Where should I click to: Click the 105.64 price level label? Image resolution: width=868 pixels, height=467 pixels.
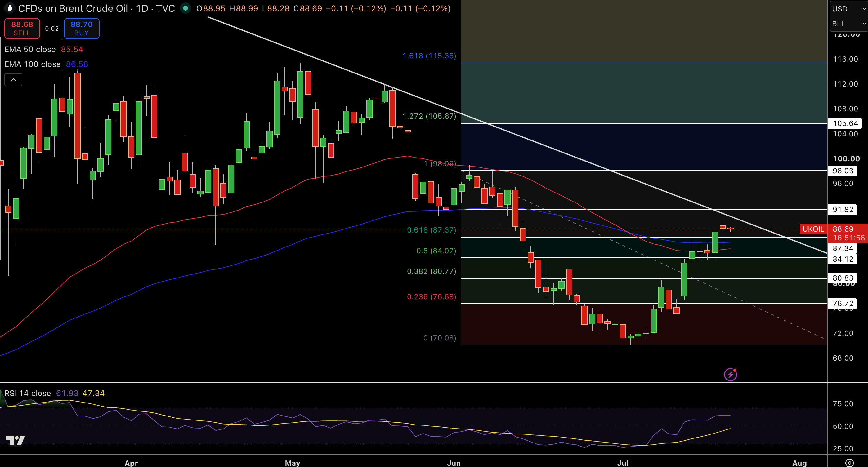845,123
